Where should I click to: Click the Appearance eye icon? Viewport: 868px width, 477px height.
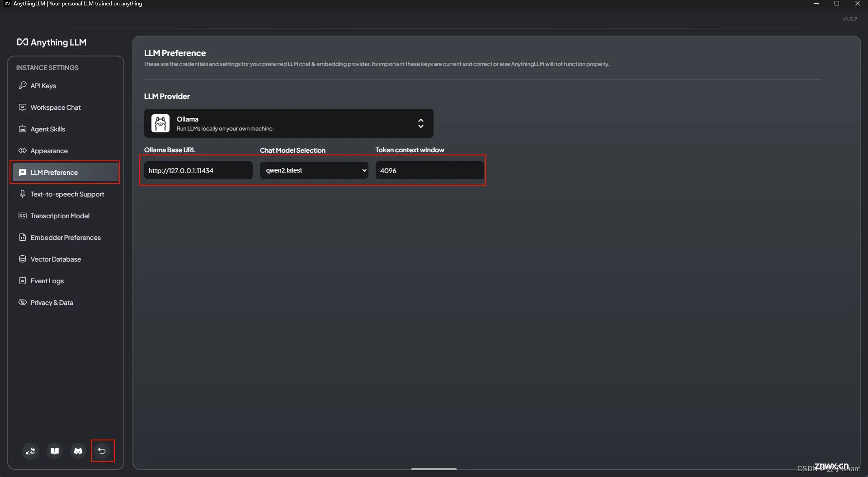23,150
